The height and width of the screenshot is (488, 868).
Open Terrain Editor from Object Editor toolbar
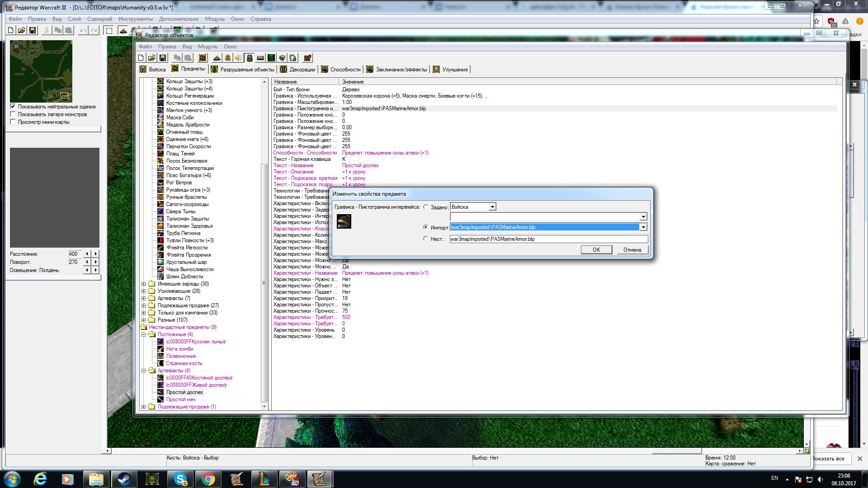(217, 58)
